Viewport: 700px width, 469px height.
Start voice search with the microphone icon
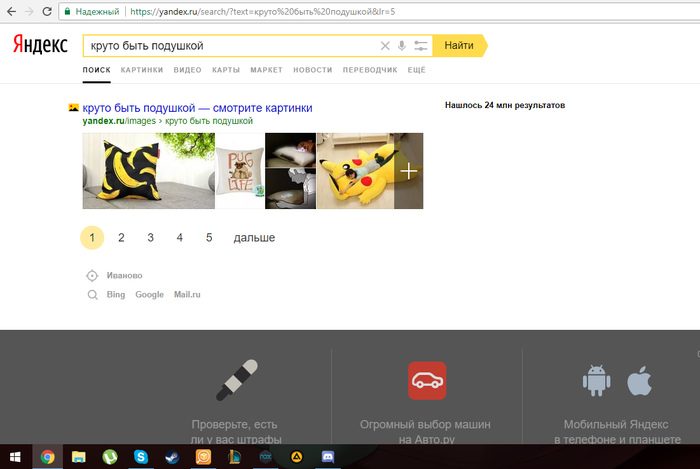[402, 46]
